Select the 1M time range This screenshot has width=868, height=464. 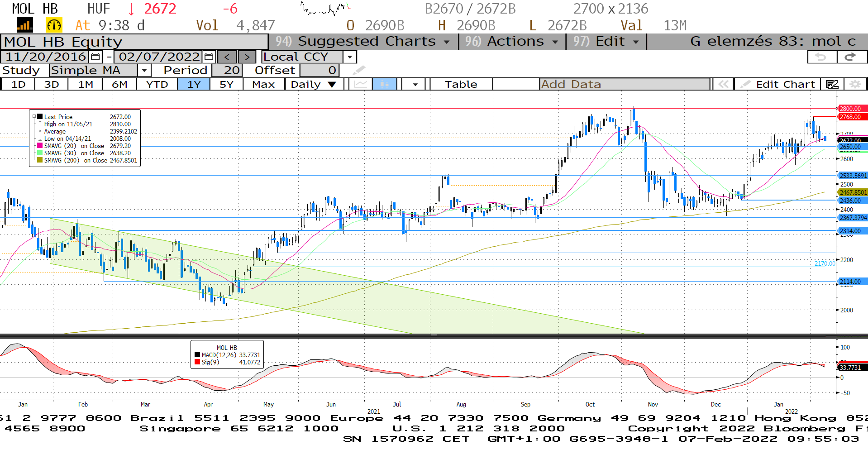coord(85,84)
